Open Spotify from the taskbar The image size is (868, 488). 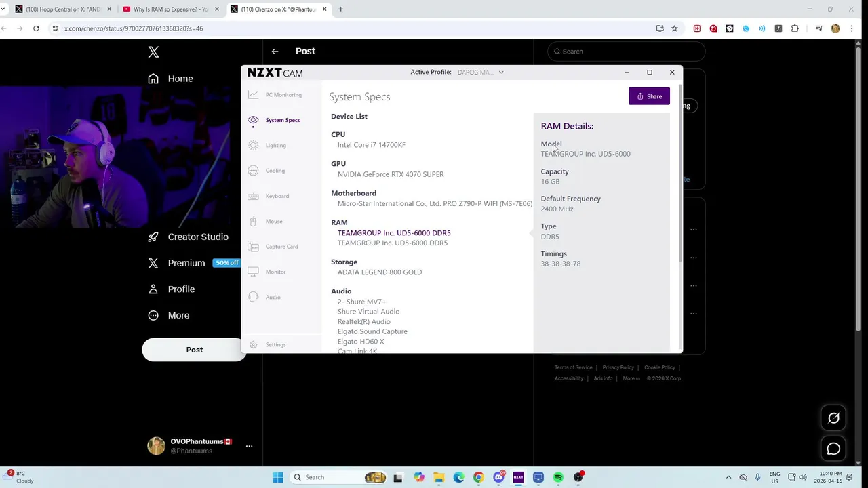point(558,477)
